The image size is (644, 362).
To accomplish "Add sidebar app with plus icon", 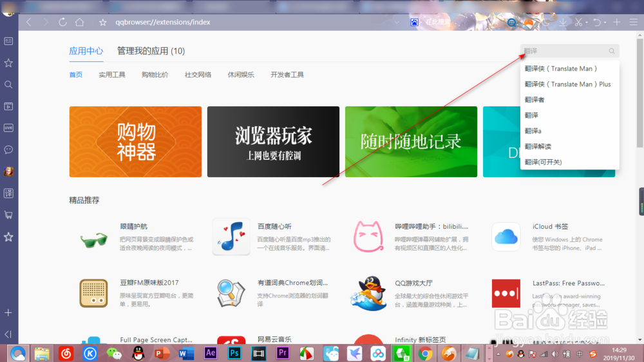I will 8,312.
